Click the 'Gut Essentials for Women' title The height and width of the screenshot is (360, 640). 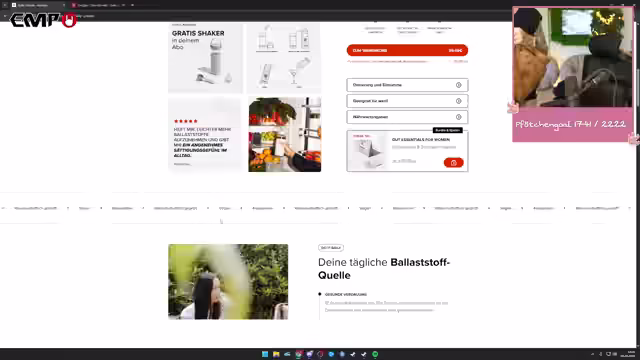[421, 140]
